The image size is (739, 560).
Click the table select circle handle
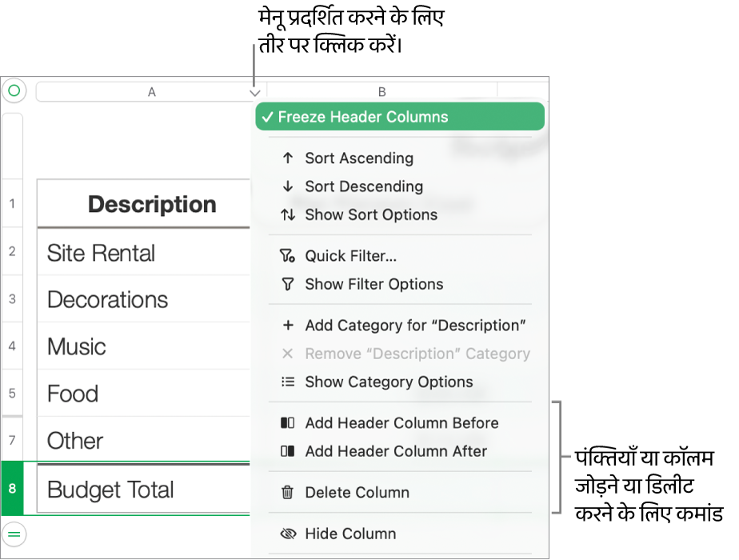click(x=14, y=91)
